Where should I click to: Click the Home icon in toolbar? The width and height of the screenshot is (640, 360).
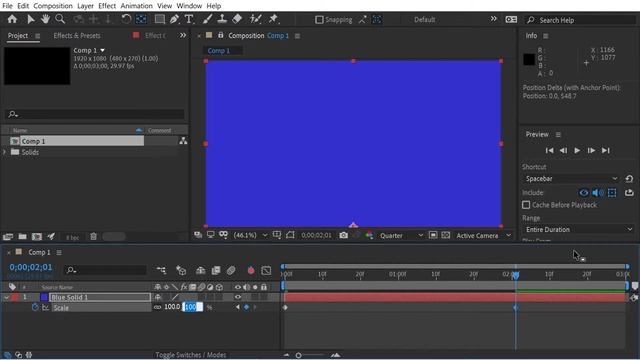point(12,19)
